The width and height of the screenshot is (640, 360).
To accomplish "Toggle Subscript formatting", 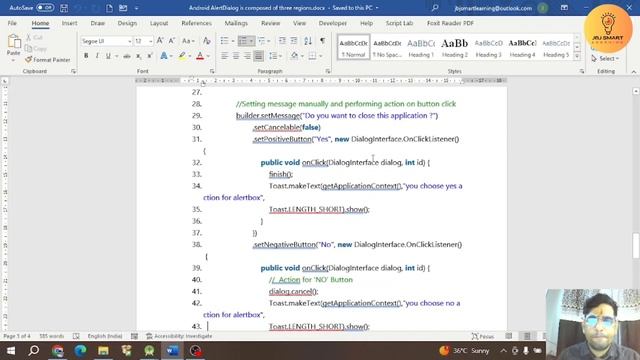I will [x=139, y=56].
